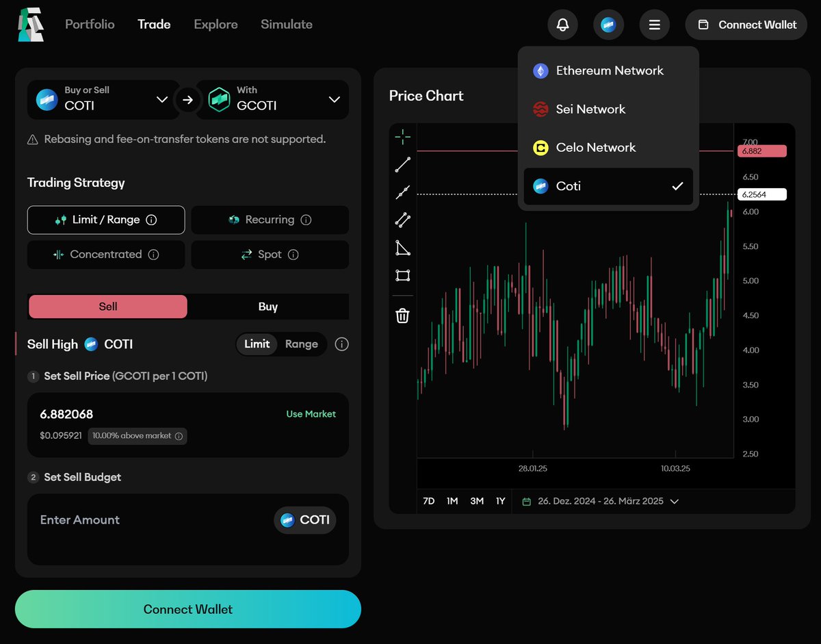
Task: Open the Coti network selector icon in header
Action: [608, 25]
